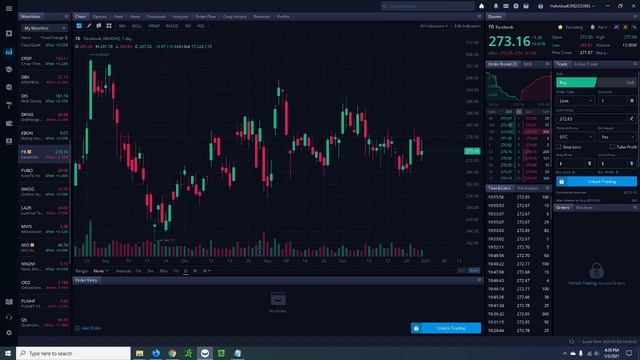Click the symbol search field in the title bar
The height and width of the screenshot is (360, 640).
427,6
